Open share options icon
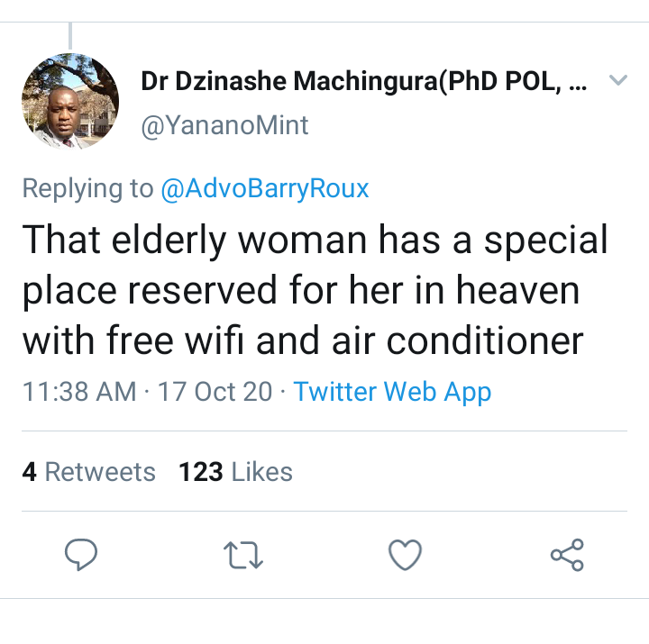 click(567, 555)
